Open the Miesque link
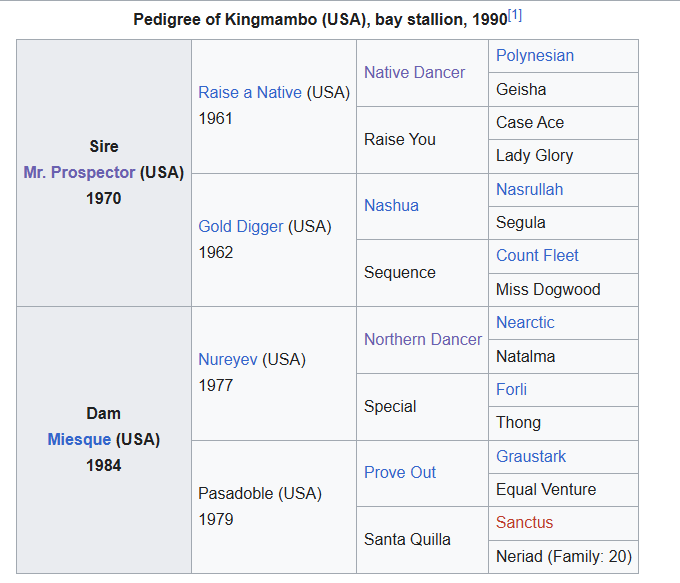Viewport: 680px width, 583px height. coord(79,439)
